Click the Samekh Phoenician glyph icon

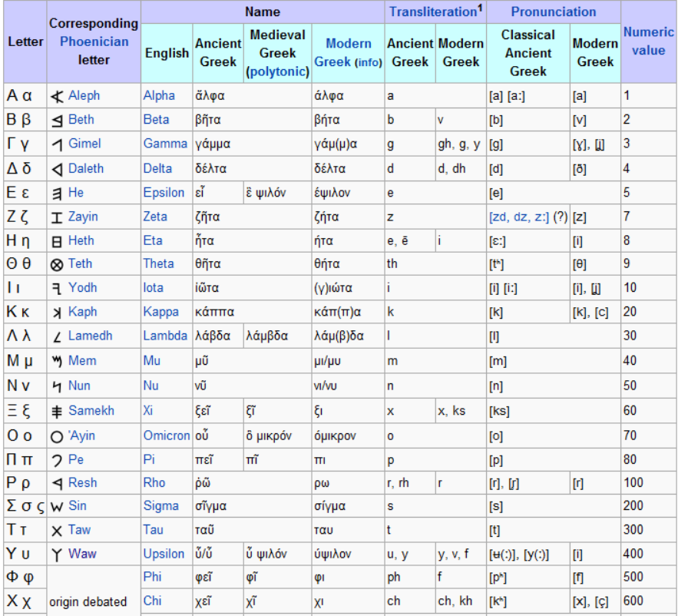(57, 412)
